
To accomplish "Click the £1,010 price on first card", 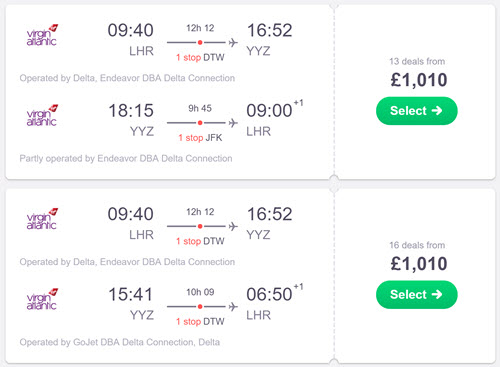I will pos(419,80).
